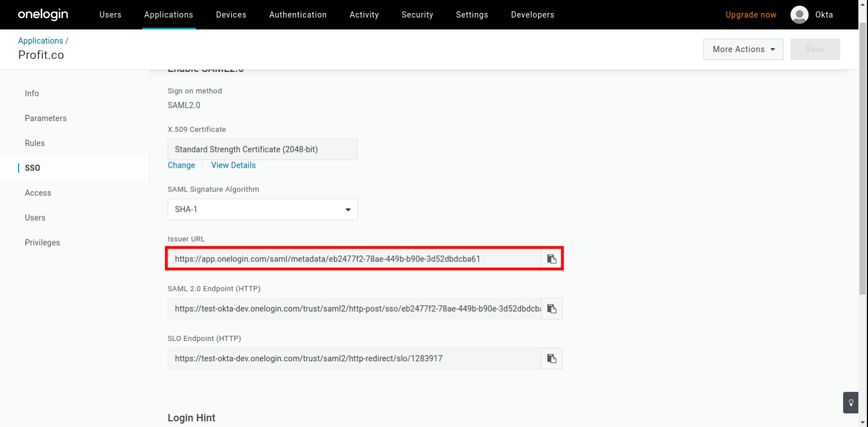Open the Authentication top menu
Image resolution: width=868 pixels, height=427 pixels.
coord(298,15)
